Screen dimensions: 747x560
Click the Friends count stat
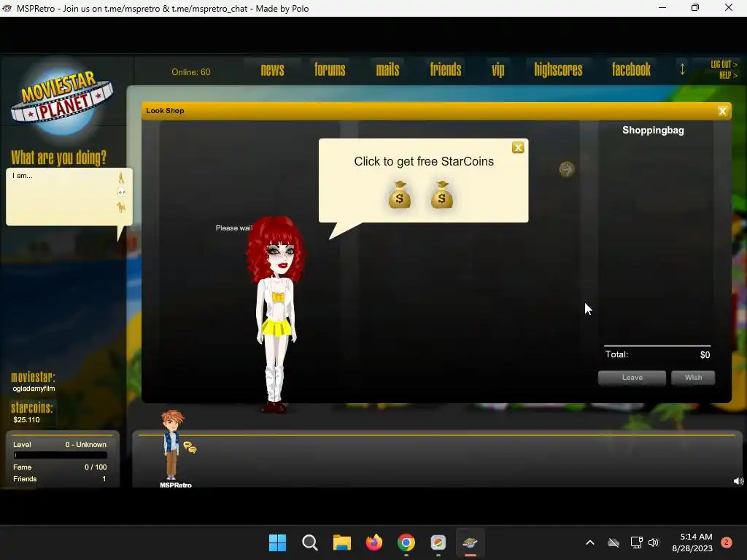pos(60,479)
